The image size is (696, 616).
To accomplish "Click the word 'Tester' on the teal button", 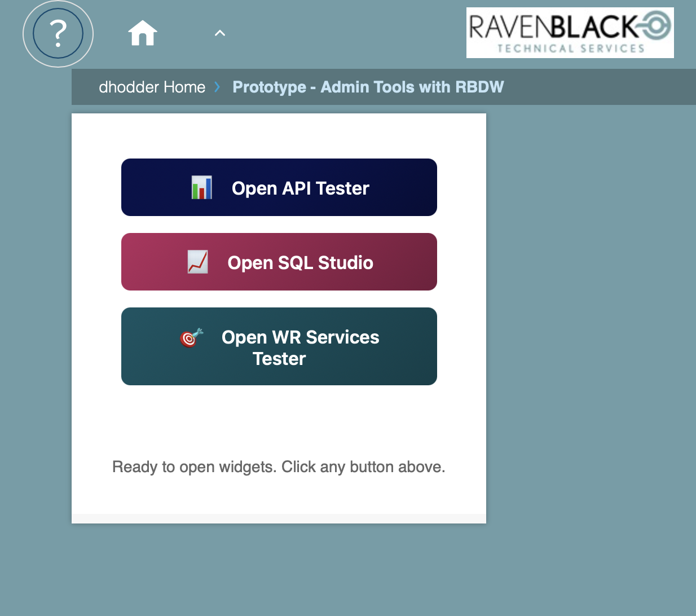I will pos(279,359).
